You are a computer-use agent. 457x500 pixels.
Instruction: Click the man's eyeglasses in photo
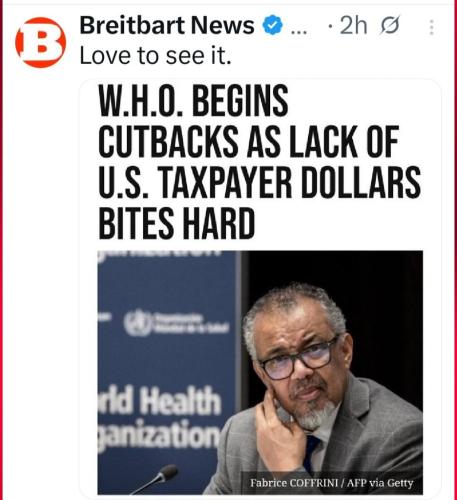(x=299, y=360)
